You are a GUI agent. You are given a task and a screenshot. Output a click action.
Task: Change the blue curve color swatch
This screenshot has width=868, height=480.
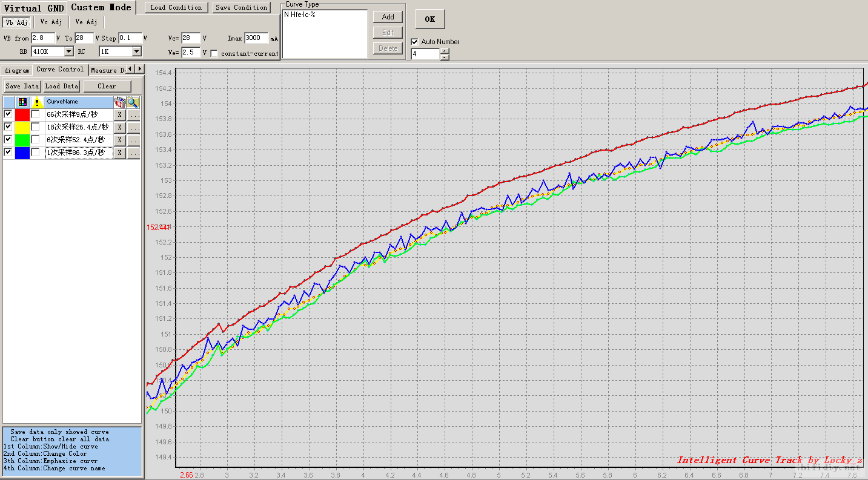(22, 153)
